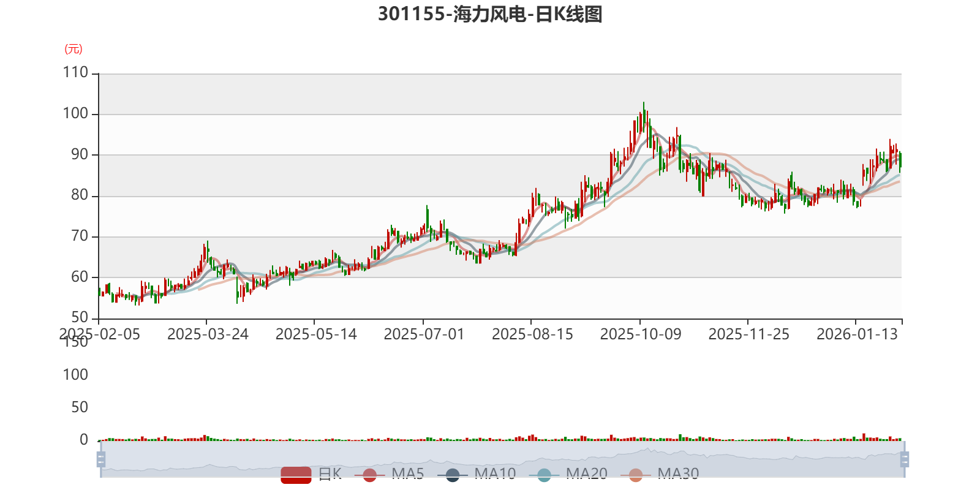This screenshot has width=980, height=490.
Task: Select the 2025-10-09 axis date
Action: point(641,334)
